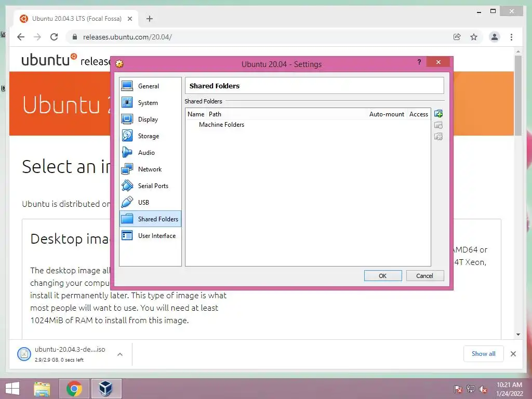Select Network settings category

150,169
